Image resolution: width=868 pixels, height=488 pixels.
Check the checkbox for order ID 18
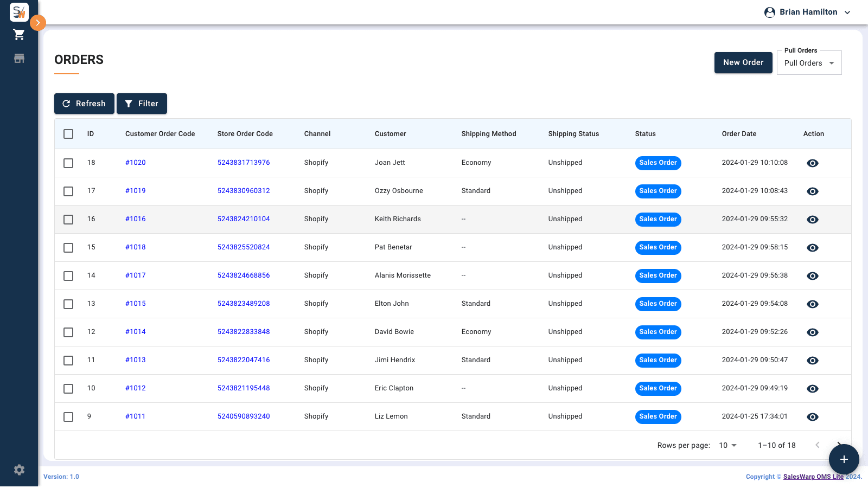pos(68,163)
